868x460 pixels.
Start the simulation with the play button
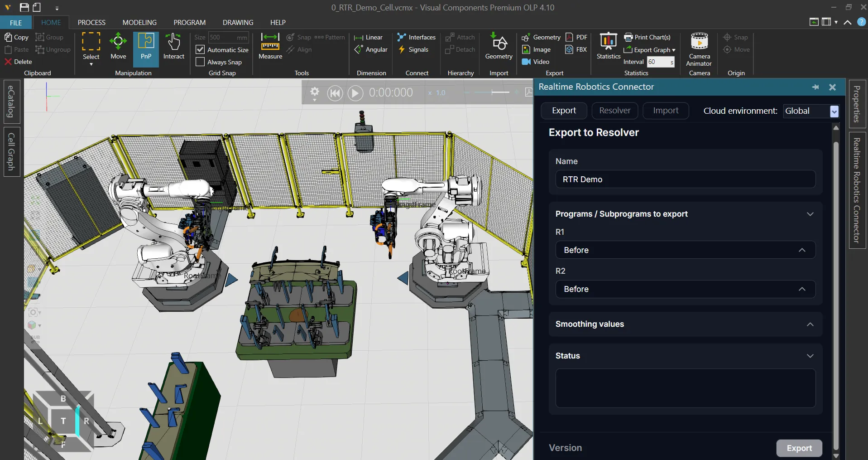coord(355,93)
